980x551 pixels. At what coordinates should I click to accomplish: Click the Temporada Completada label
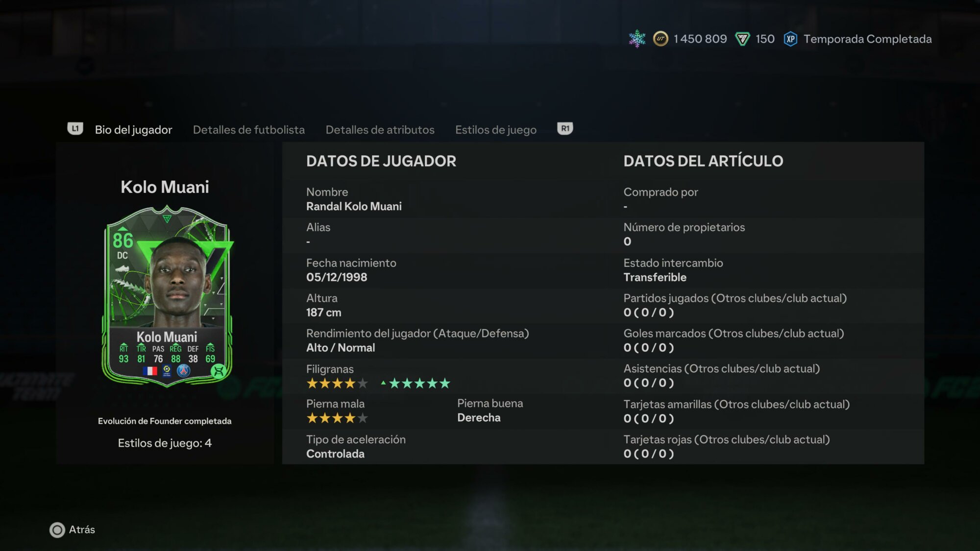(867, 39)
